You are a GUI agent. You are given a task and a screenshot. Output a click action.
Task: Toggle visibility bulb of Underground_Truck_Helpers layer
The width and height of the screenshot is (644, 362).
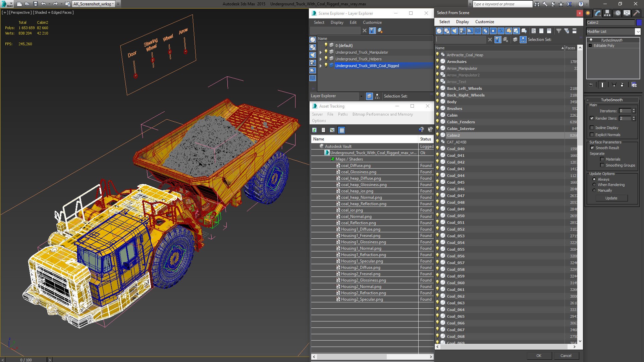pyautogui.click(x=326, y=59)
